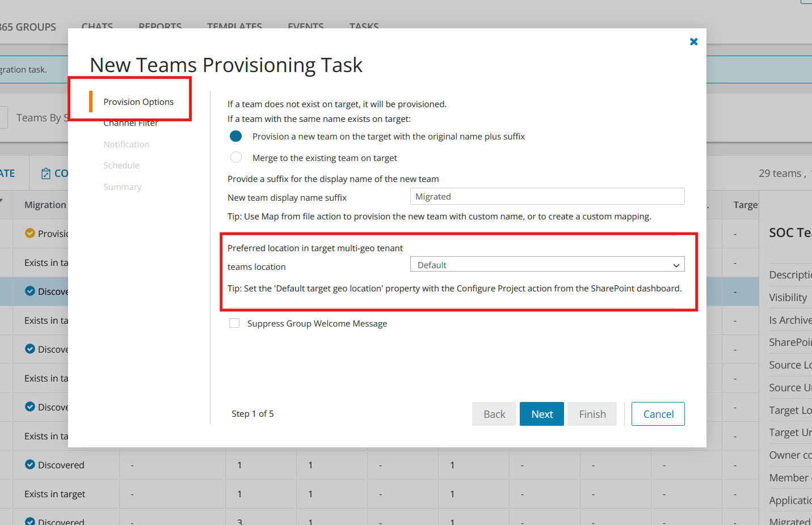Focus the new team display name suffix field
Viewport: 812px width, 525px height.
click(547, 196)
